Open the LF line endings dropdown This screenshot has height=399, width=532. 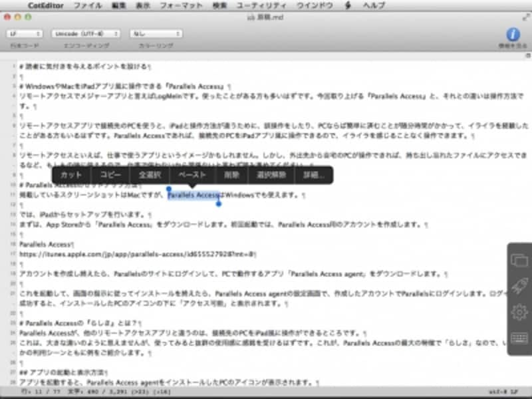click(x=25, y=34)
